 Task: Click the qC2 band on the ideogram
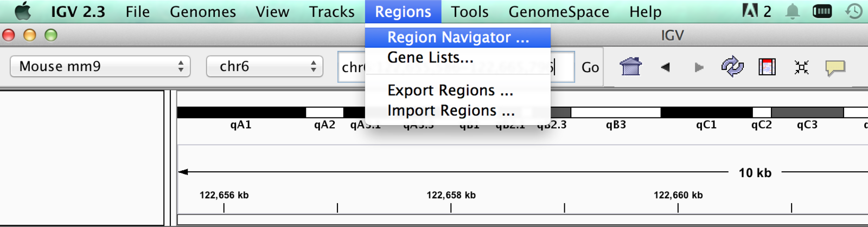pyautogui.click(x=762, y=113)
